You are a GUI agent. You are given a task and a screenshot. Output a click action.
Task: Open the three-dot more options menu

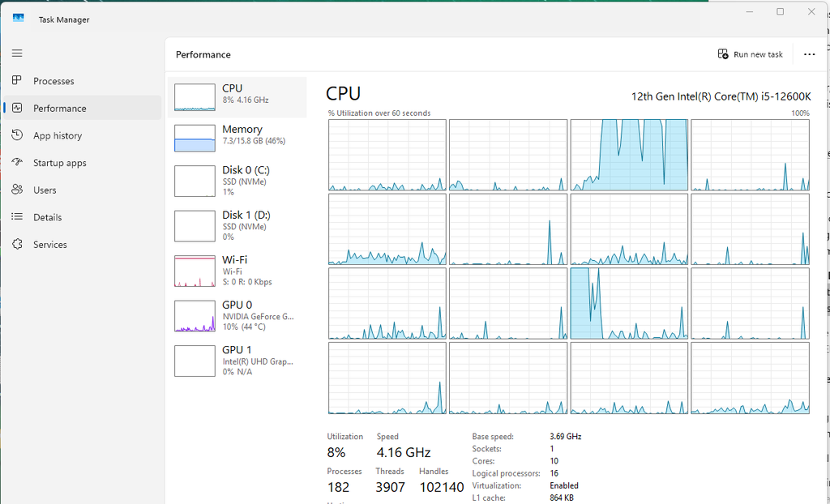coord(810,54)
